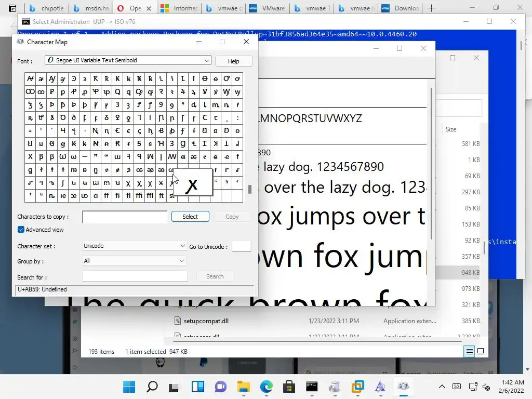The height and width of the screenshot is (399, 532).
Task: Switch to the chipotle browser tab
Action: pos(47,8)
